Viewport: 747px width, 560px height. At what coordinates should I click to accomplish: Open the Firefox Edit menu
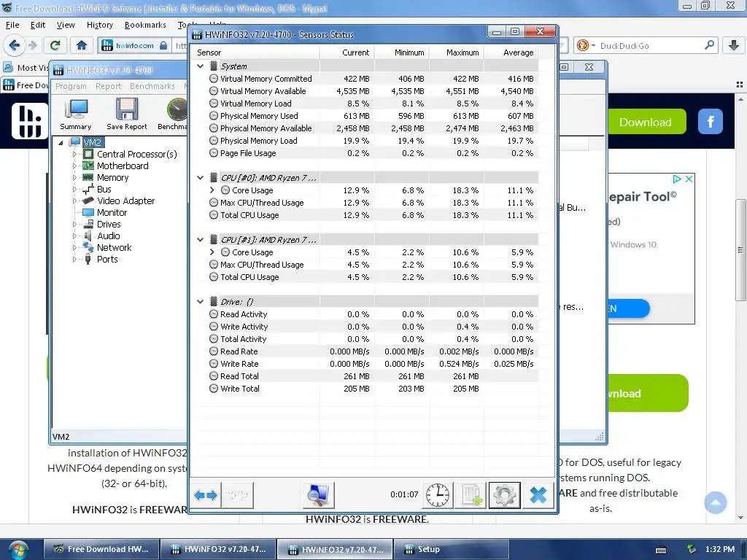tap(38, 25)
